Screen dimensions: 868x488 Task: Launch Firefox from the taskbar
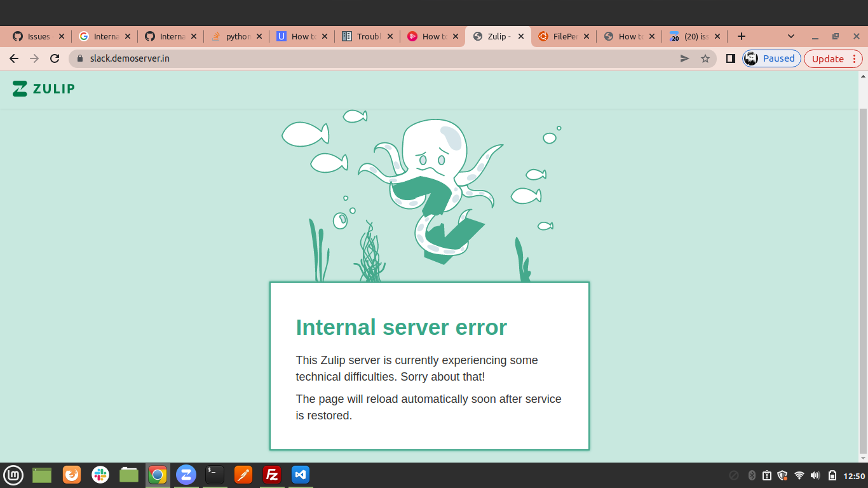click(72, 475)
